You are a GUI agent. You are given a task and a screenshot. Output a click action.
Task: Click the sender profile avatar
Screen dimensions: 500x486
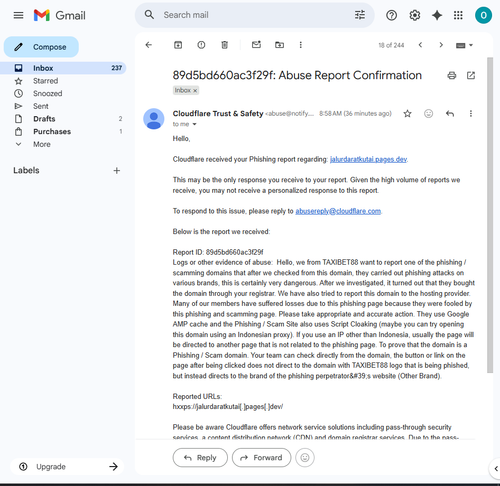coord(154,119)
